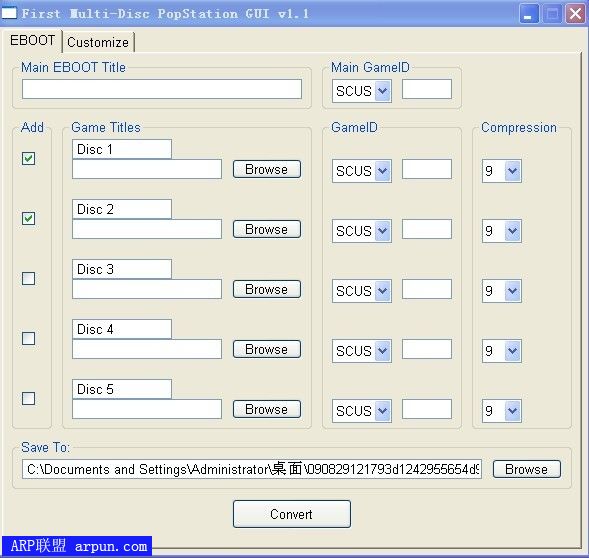589x558 pixels.
Task: Click the Disc 2 title field
Action: 122,209
